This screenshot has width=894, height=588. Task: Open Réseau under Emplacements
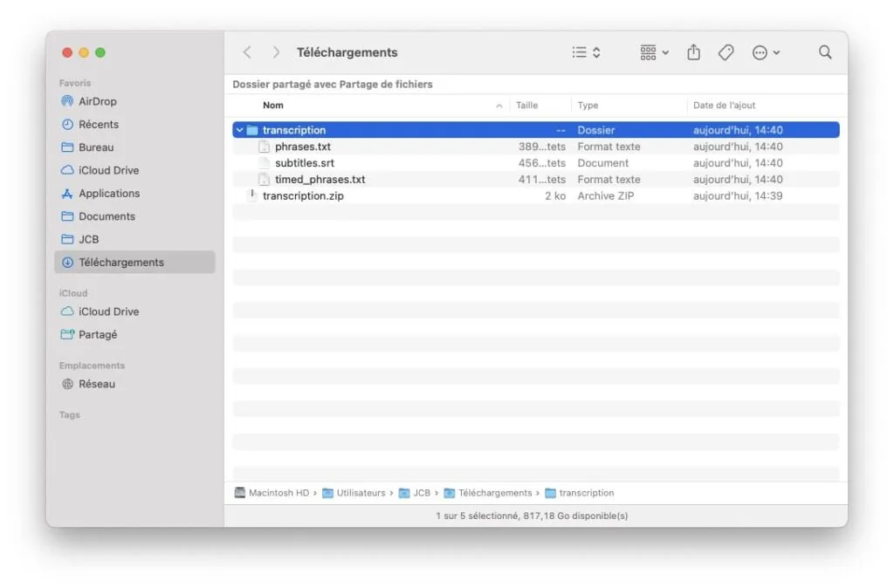(x=94, y=384)
